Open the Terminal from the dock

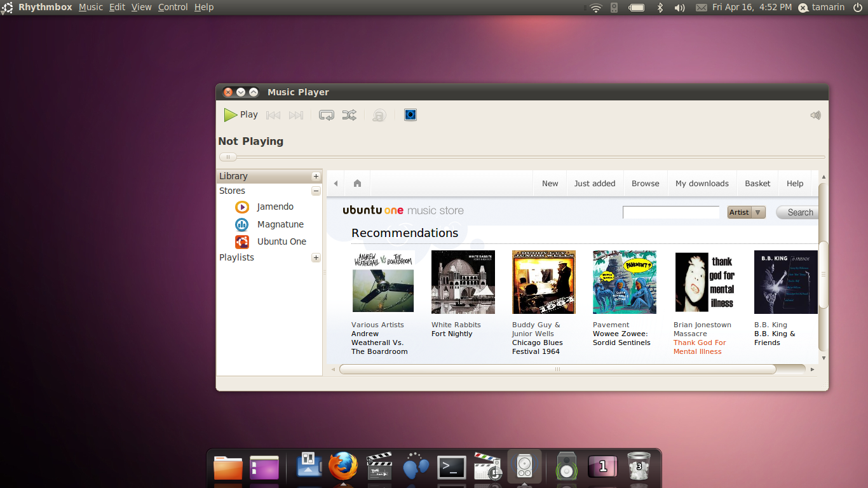[452, 468]
